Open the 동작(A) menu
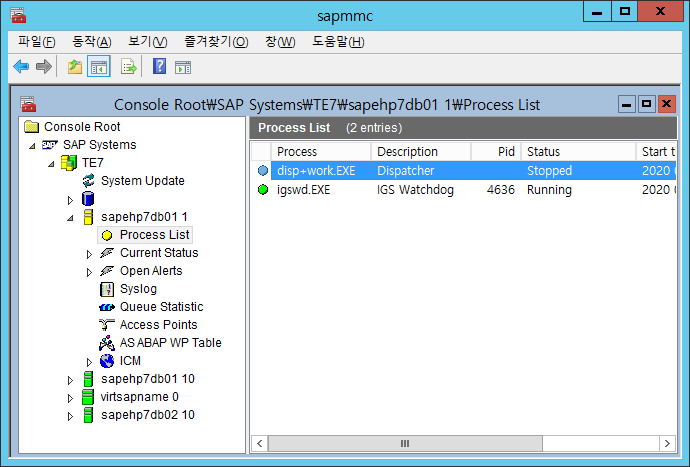The width and height of the screenshot is (690, 467). point(92,42)
